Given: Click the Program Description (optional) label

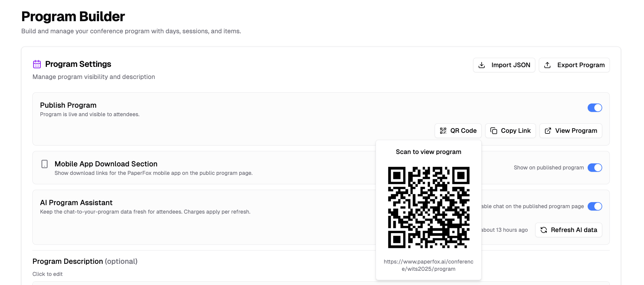Looking at the screenshot, I should [x=85, y=261].
